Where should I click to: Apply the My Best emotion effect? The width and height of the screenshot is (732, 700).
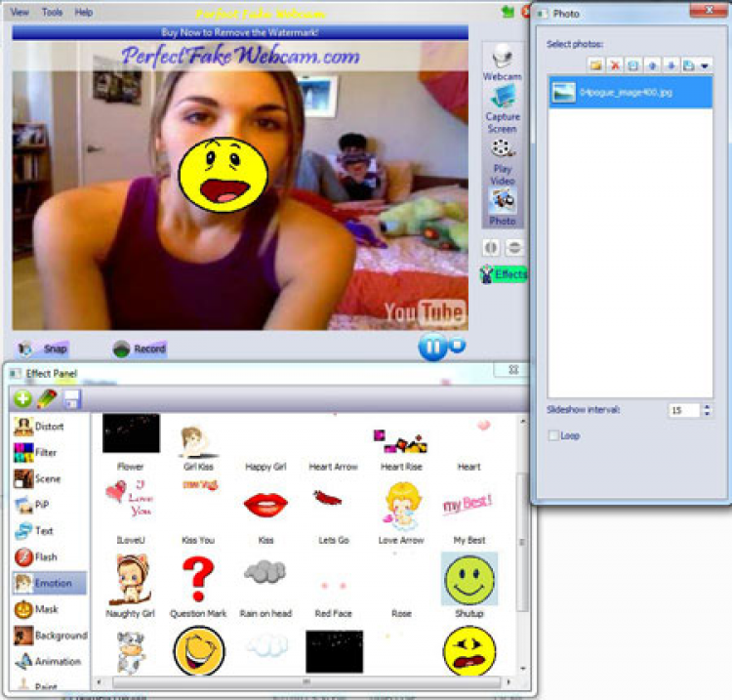pyautogui.click(x=468, y=516)
